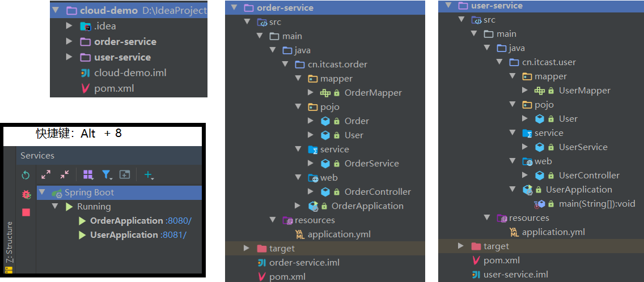The width and height of the screenshot is (644, 282).
Task: Collapse the Spring Boot node arrow
Action: 42,193
